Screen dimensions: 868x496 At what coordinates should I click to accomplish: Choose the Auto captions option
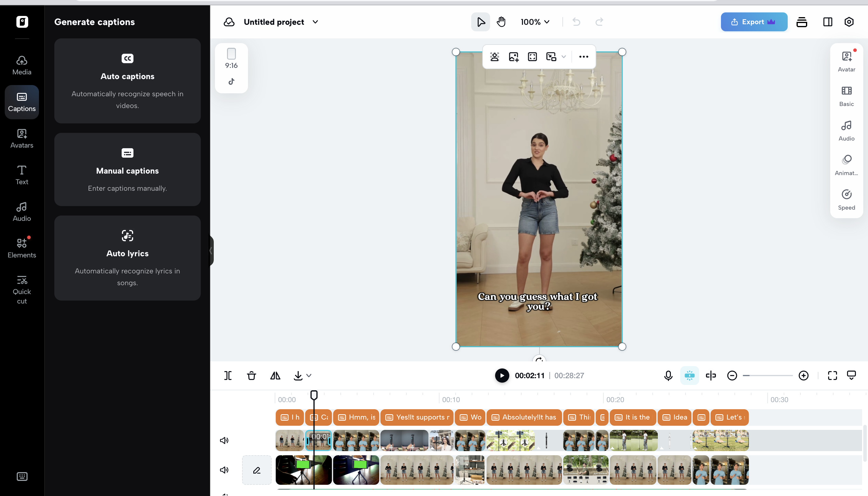(x=128, y=81)
